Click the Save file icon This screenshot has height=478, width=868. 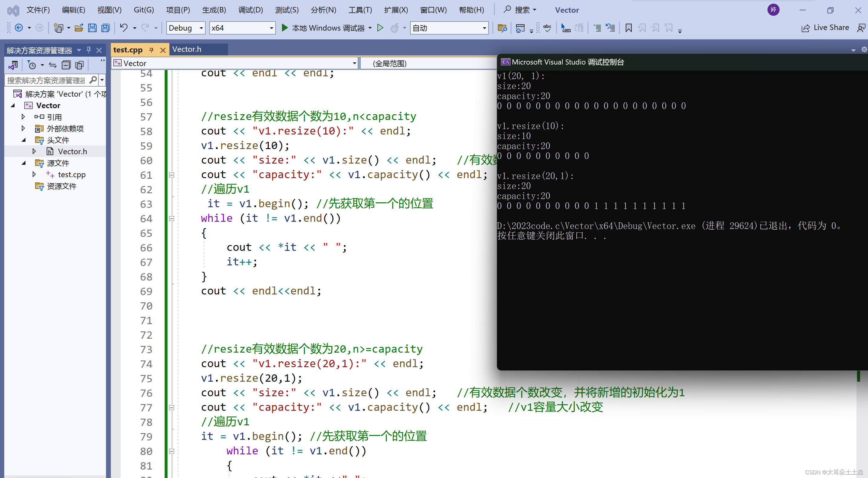tap(92, 28)
